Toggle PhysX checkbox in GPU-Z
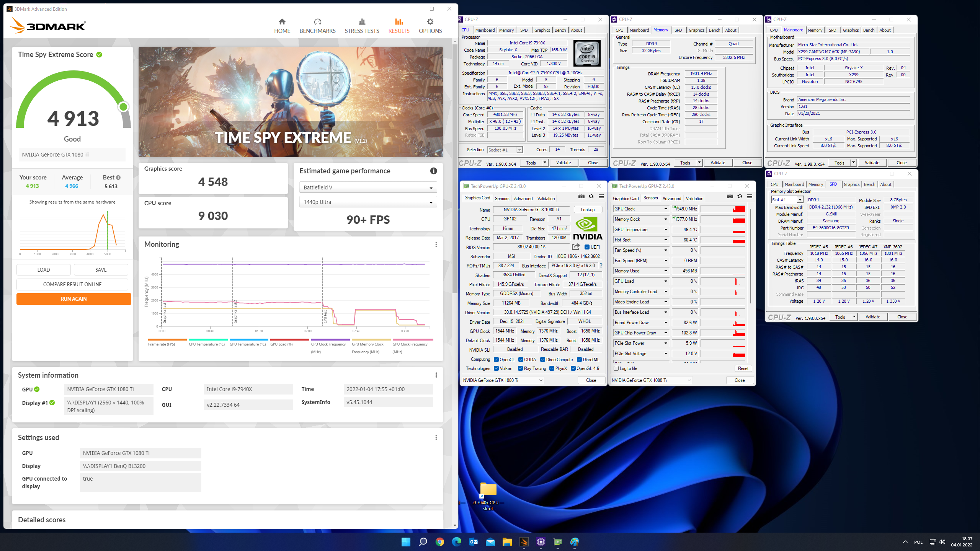The height and width of the screenshot is (551, 980). (x=552, y=368)
